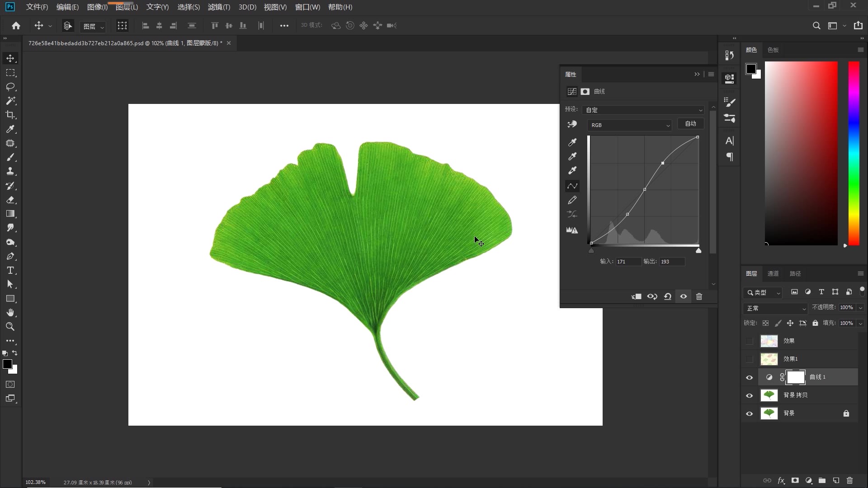Select the Magic Wand tool
This screenshot has height=488, width=868.
pyautogui.click(x=10, y=101)
